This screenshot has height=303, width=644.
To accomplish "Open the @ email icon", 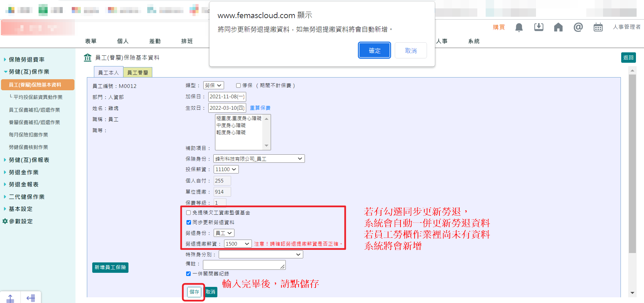I will click(578, 28).
